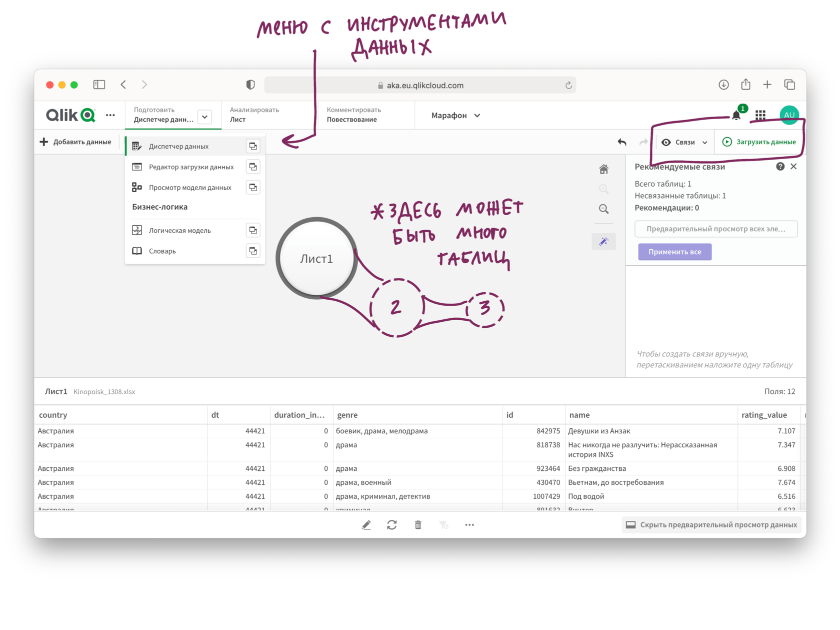Click the home view icon on canvas

603,169
